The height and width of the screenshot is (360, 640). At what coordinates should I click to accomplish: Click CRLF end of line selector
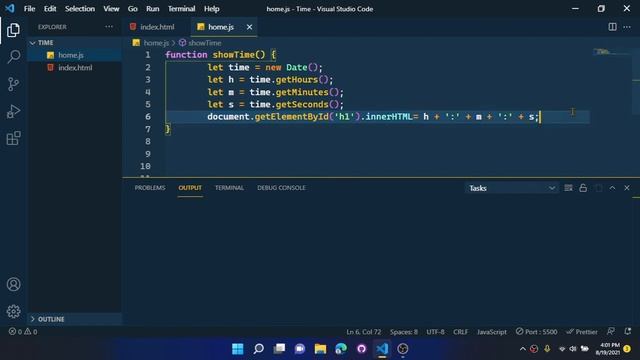point(461,331)
